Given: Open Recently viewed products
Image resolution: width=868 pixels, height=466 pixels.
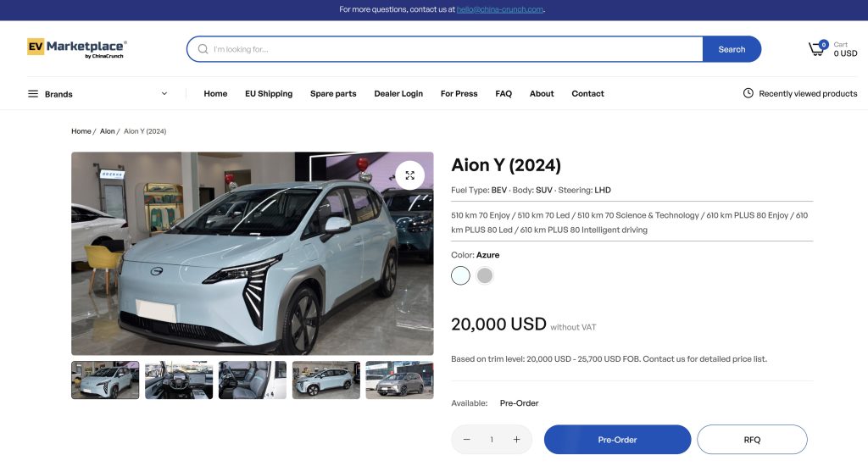Looking at the screenshot, I should point(808,93).
